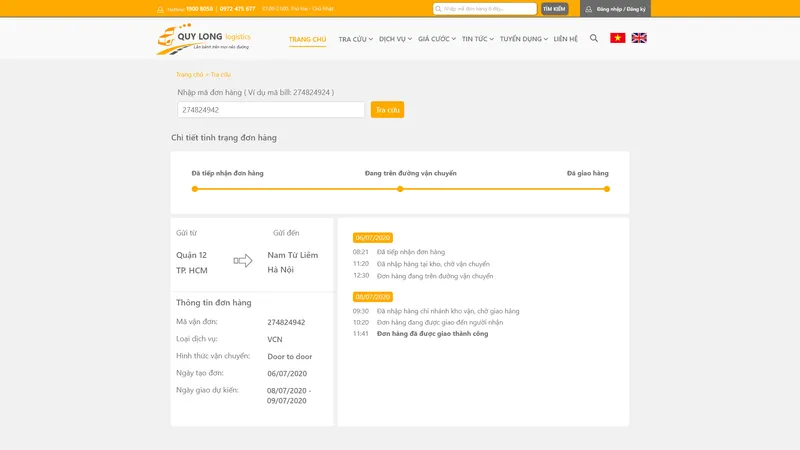
Task: Click the arrow icon between Quận 12 and Nam Từ Liêm
Action: [x=243, y=261]
